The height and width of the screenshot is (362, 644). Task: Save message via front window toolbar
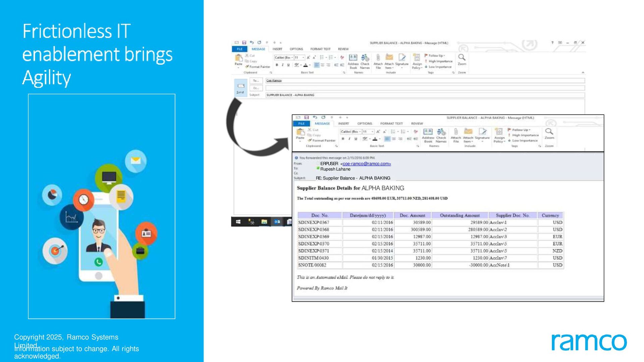pos(306,117)
